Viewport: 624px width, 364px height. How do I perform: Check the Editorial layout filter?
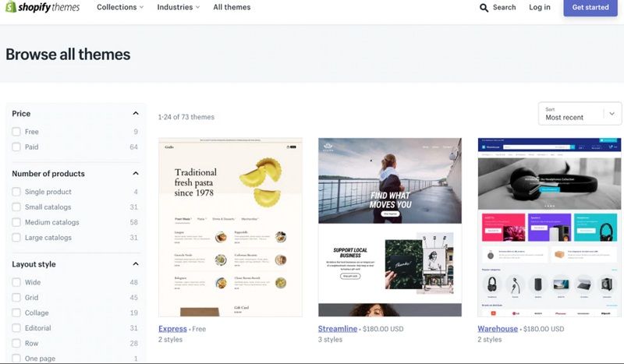pyautogui.click(x=16, y=328)
